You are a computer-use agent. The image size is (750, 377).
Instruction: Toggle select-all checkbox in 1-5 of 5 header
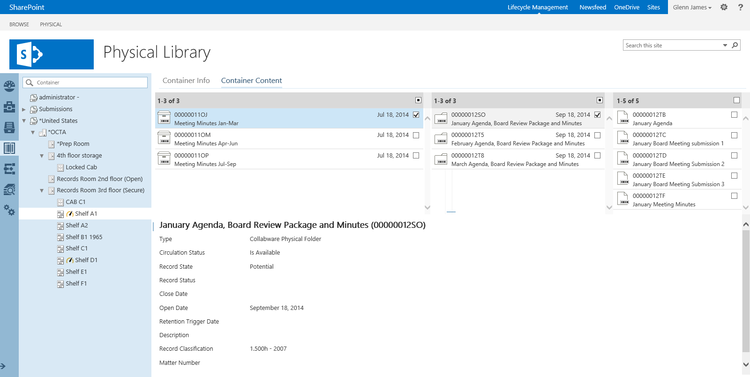click(x=737, y=100)
